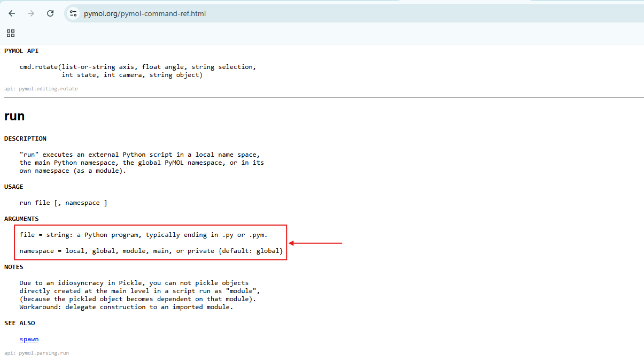Viewport: 644px width, 361px height.
Task: Click the "namespace = local, global" argument line
Action: (151, 251)
